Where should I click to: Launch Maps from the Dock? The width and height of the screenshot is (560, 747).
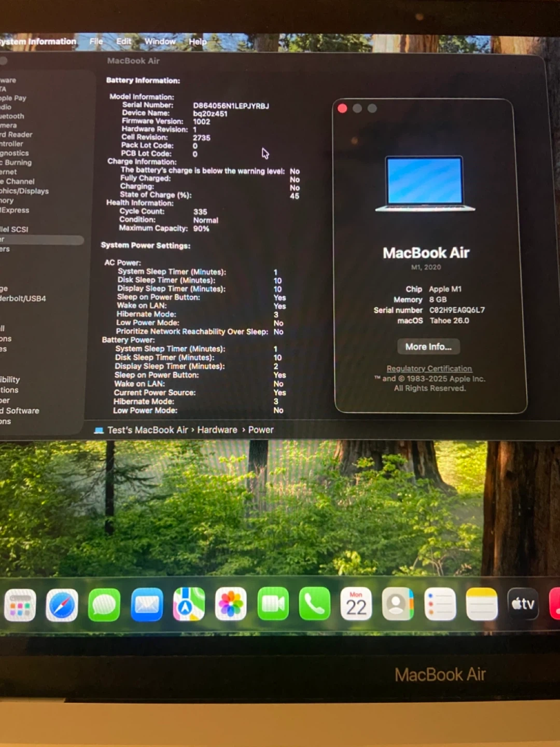[189, 604]
